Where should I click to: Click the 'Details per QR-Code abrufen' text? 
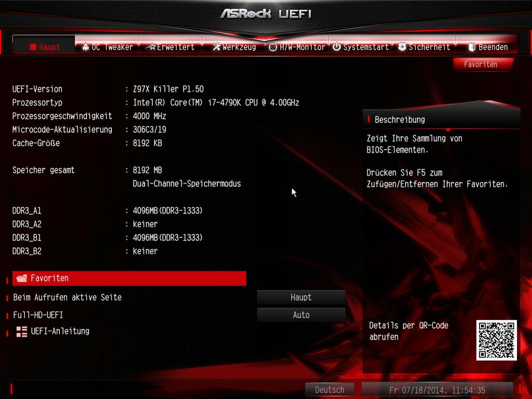409,331
